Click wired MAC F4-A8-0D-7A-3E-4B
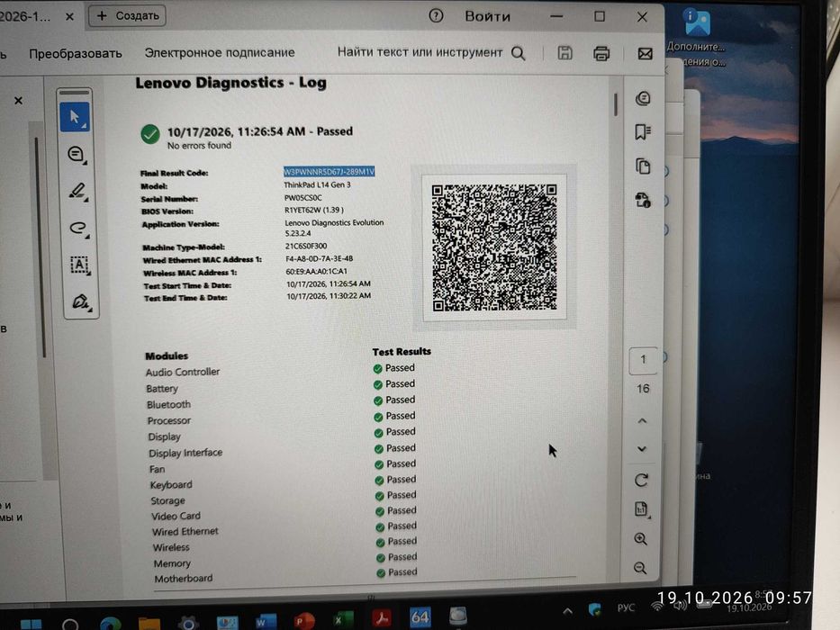 [320, 259]
